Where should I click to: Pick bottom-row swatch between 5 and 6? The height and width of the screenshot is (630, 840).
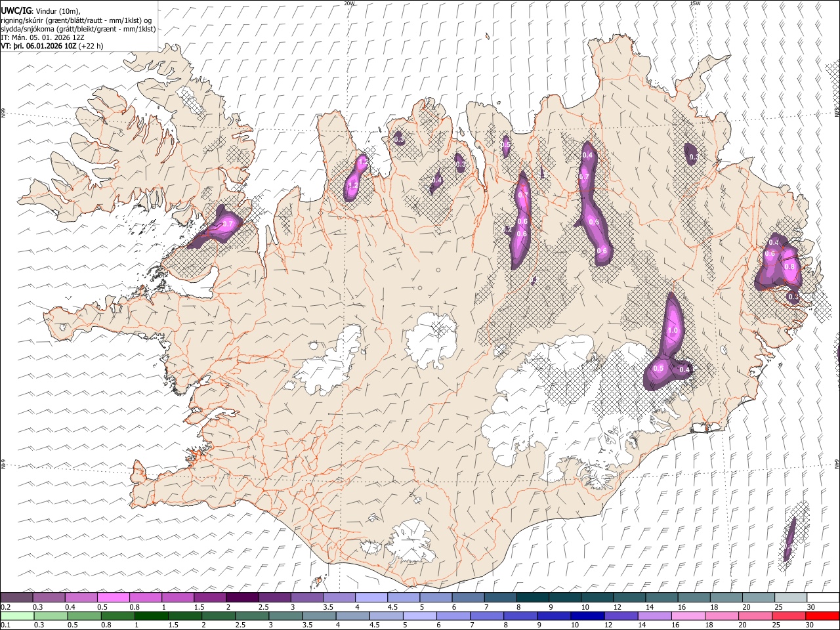[420, 616]
